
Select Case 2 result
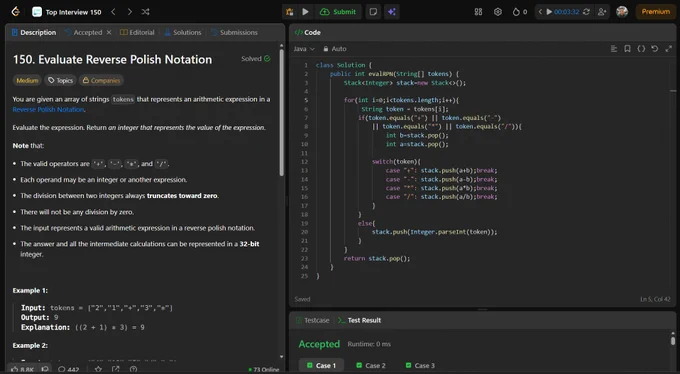[370, 365]
